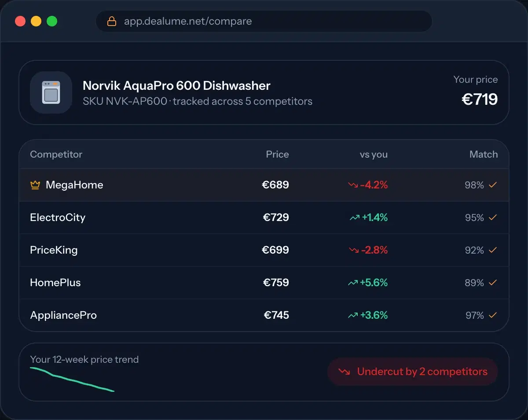Image resolution: width=528 pixels, height=420 pixels.
Task: Click the up-trend arrow in AppliancePro row
Action: coord(353,315)
